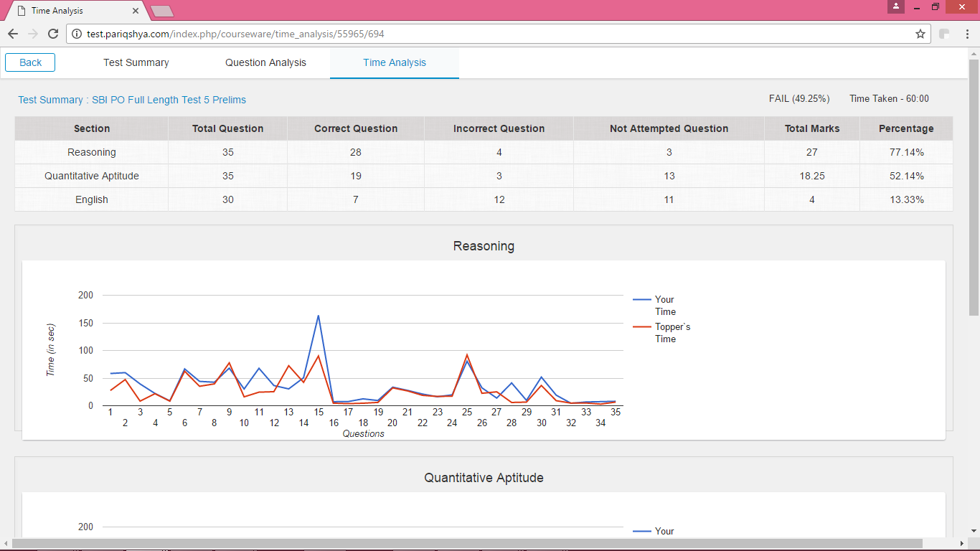Click the browser forward arrow
The image size is (980, 551).
tap(32, 34)
